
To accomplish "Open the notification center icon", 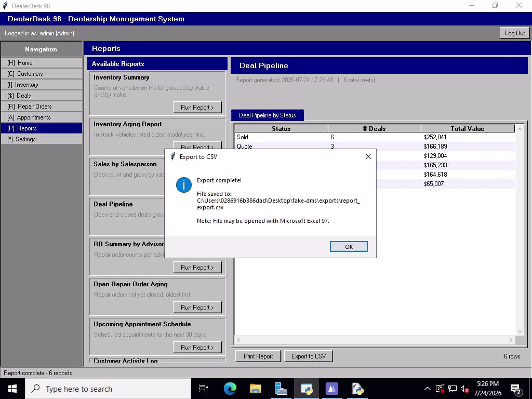I will [516, 389].
